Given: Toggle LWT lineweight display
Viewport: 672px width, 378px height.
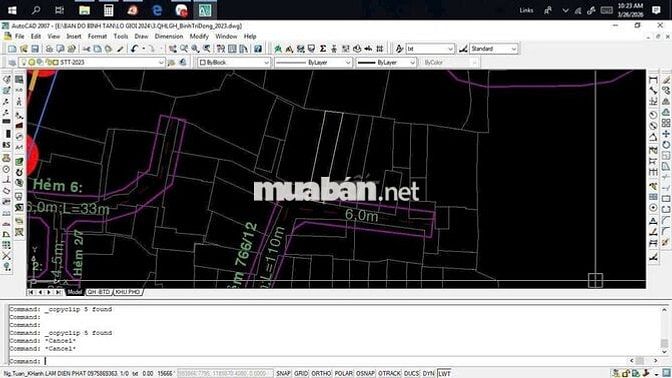Looking at the screenshot, I should (444, 373).
